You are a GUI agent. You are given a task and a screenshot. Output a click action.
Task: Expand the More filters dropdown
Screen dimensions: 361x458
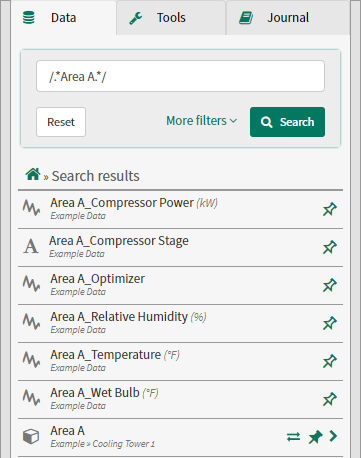[202, 121]
